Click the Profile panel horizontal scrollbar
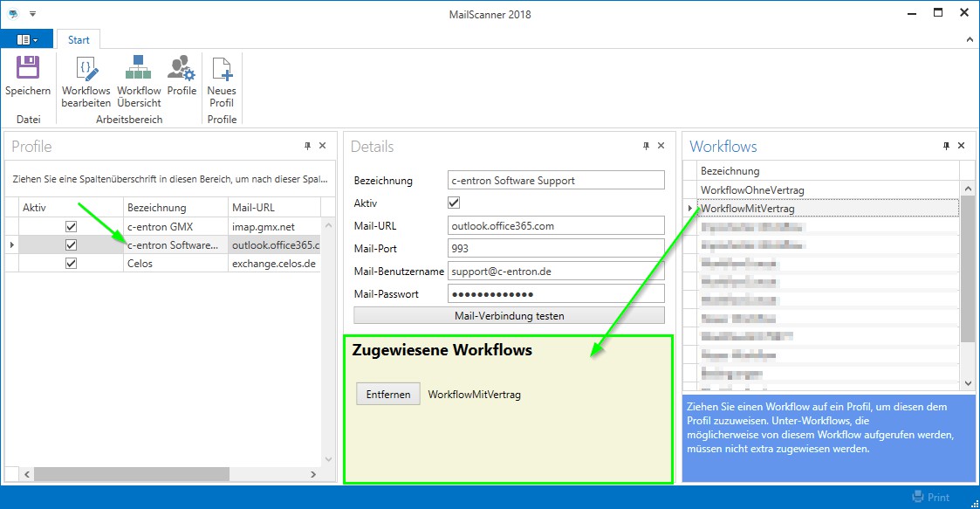This screenshot has height=509, width=980. click(131, 474)
